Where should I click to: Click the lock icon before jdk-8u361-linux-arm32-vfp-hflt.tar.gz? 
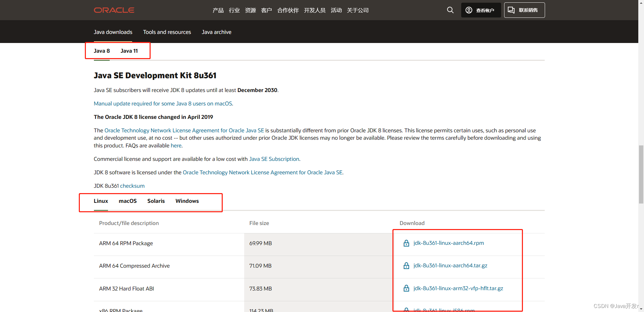point(406,288)
